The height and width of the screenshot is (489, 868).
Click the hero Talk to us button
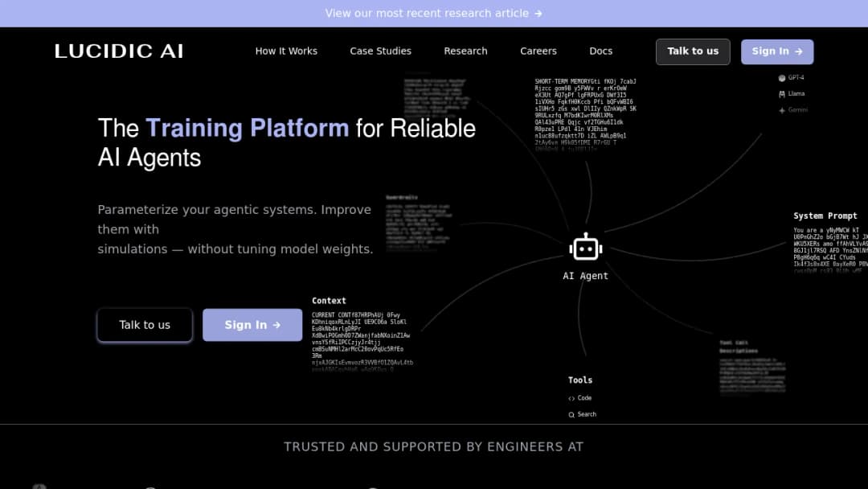pos(145,325)
